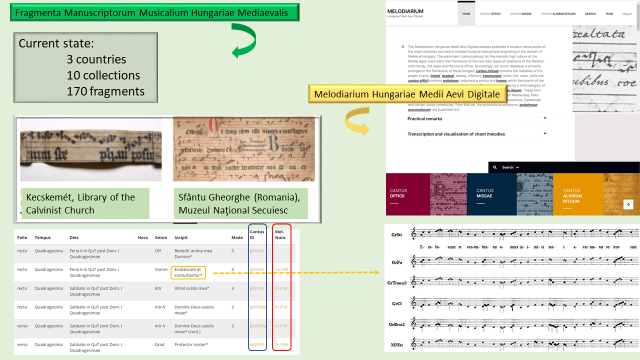Click the yellow curved arrow graphic
Viewport: 640px width, 360px height.
pyautogui.click(x=357, y=121)
